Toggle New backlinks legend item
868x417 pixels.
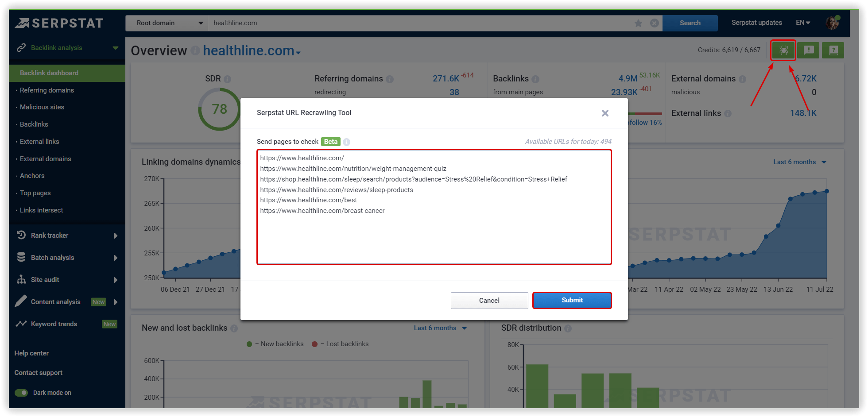pos(275,344)
